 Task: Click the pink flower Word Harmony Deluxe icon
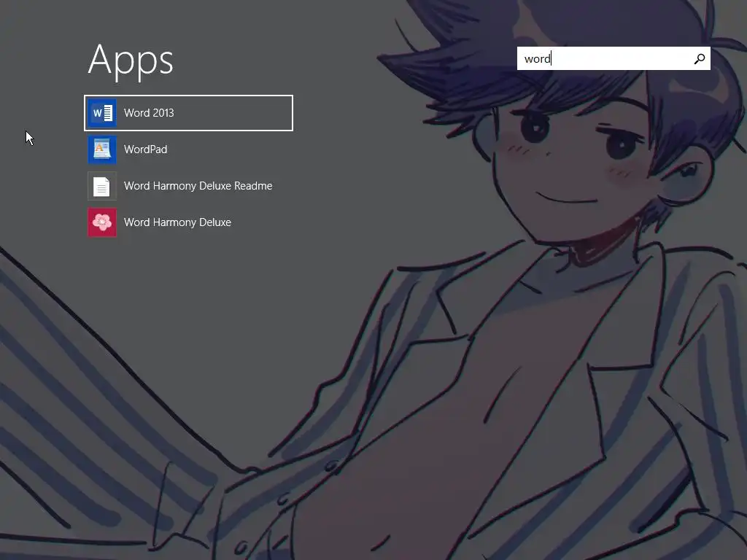(x=102, y=222)
